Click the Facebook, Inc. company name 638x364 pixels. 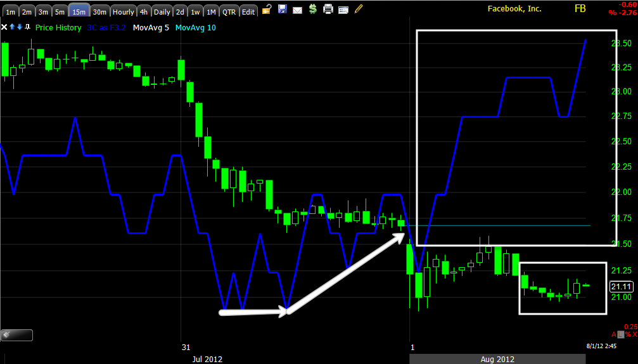tap(514, 8)
